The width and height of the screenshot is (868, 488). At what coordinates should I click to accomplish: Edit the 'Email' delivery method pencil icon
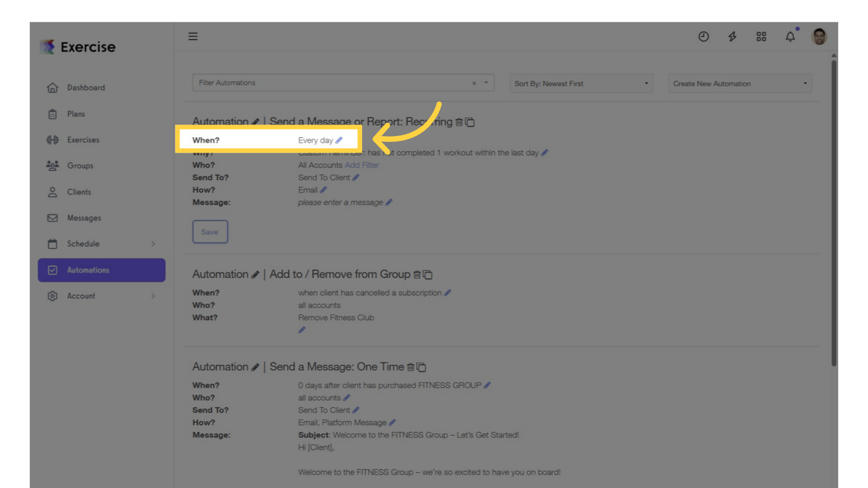pos(324,189)
